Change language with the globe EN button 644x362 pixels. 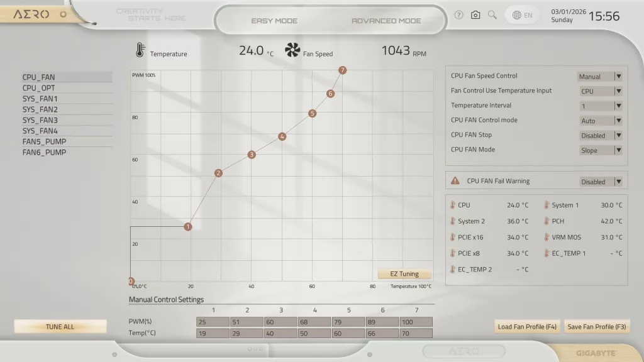522,15
